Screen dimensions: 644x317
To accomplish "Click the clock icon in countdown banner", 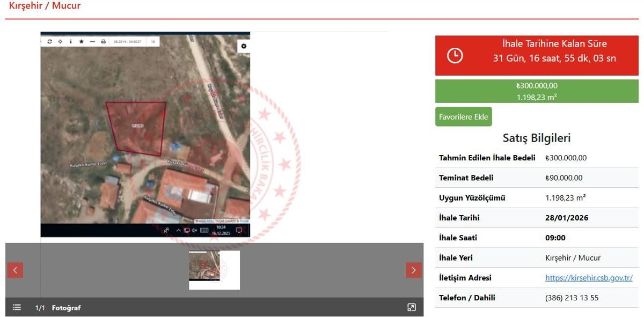I will coord(455,55).
